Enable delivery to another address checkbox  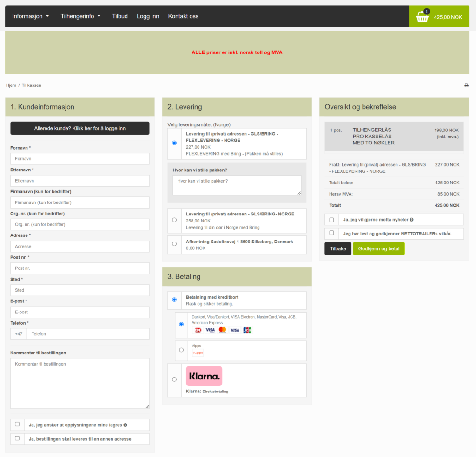(x=17, y=438)
